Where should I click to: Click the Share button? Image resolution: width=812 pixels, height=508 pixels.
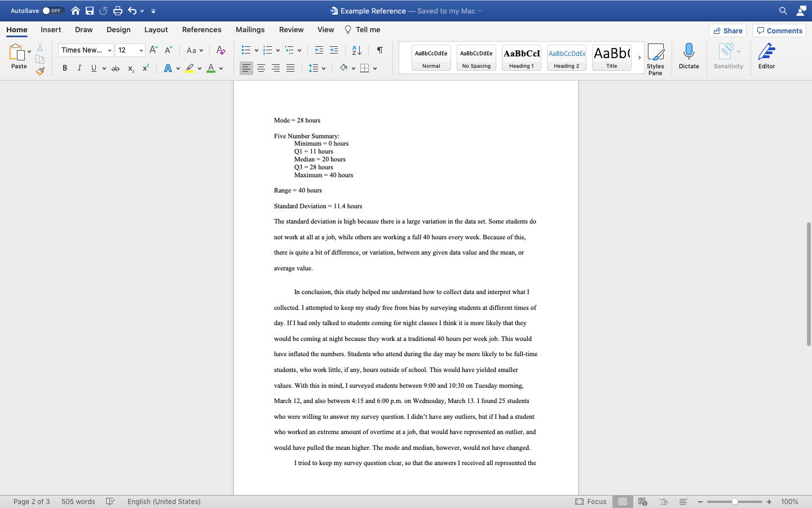click(727, 30)
